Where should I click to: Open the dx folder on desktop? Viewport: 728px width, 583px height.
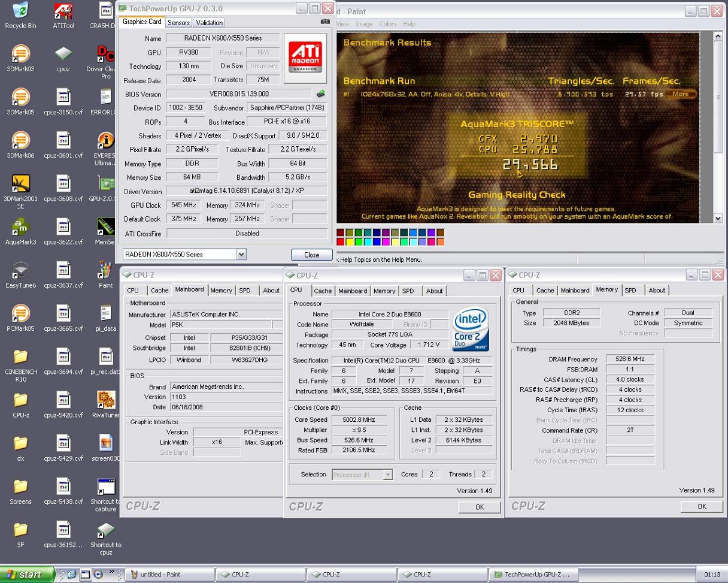click(x=20, y=448)
